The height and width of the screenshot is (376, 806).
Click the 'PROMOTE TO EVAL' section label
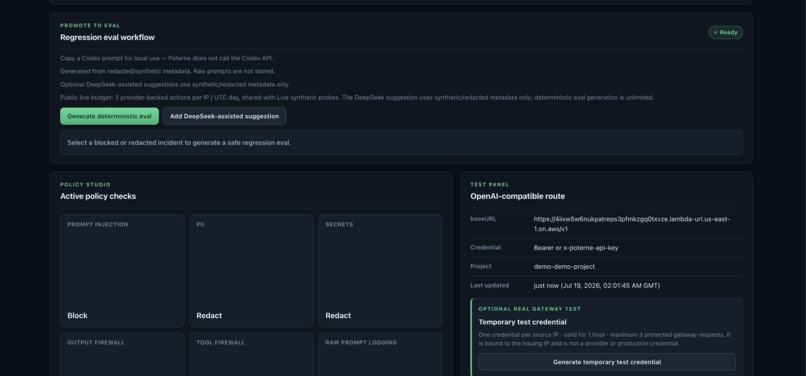(x=90, y=25)
